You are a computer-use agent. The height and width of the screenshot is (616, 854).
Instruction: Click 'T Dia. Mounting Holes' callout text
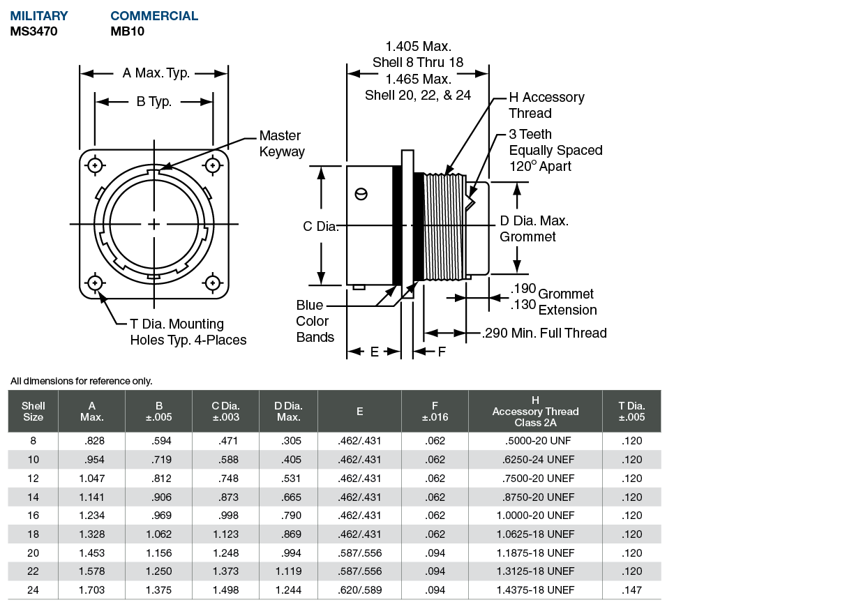click(x=188, y=332)
